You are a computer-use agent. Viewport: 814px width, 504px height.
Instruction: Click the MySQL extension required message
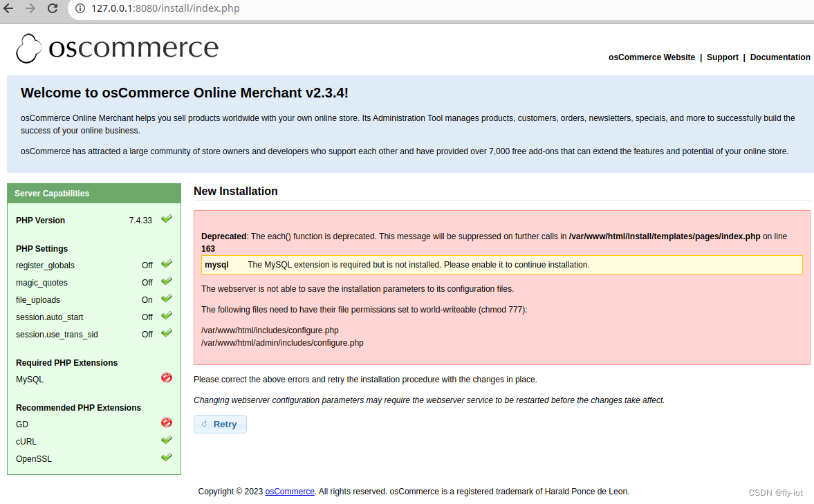coord(418,265)
